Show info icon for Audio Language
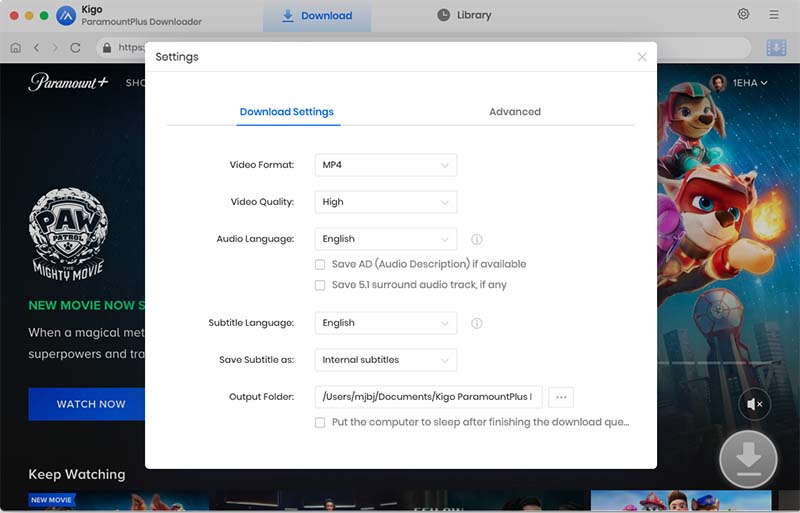 coord(477,239)
